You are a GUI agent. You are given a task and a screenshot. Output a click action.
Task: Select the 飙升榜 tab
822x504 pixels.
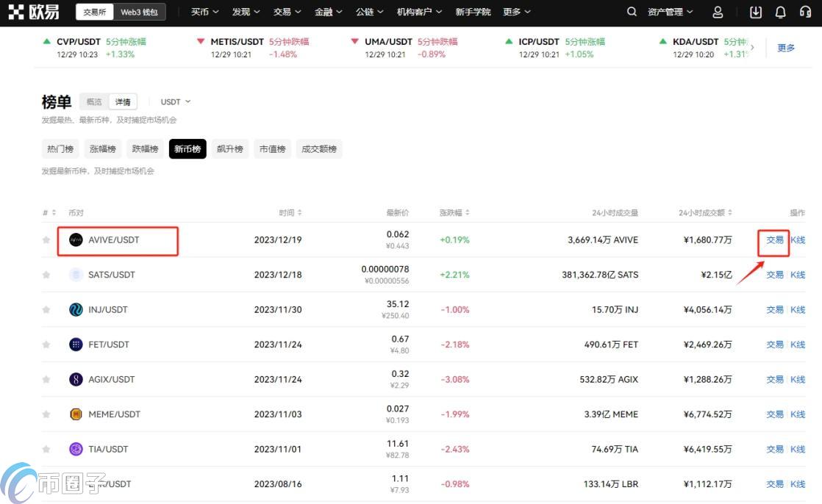pos(230,149)
